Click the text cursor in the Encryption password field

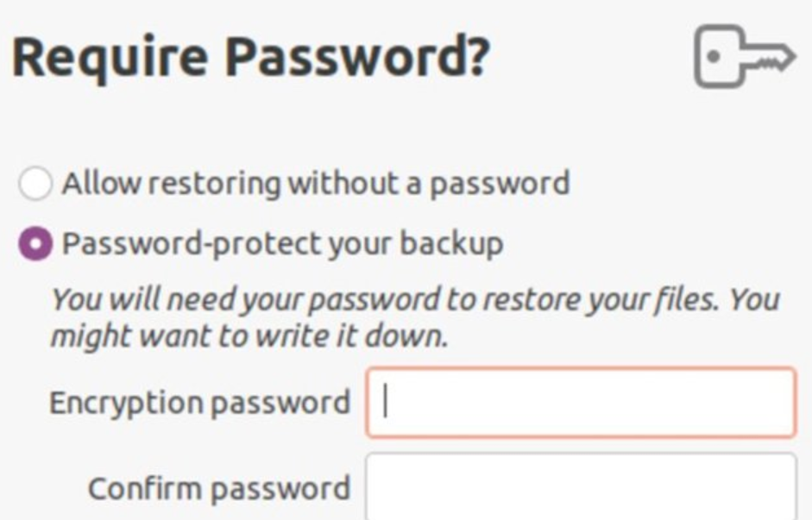[x=387, y=402]
